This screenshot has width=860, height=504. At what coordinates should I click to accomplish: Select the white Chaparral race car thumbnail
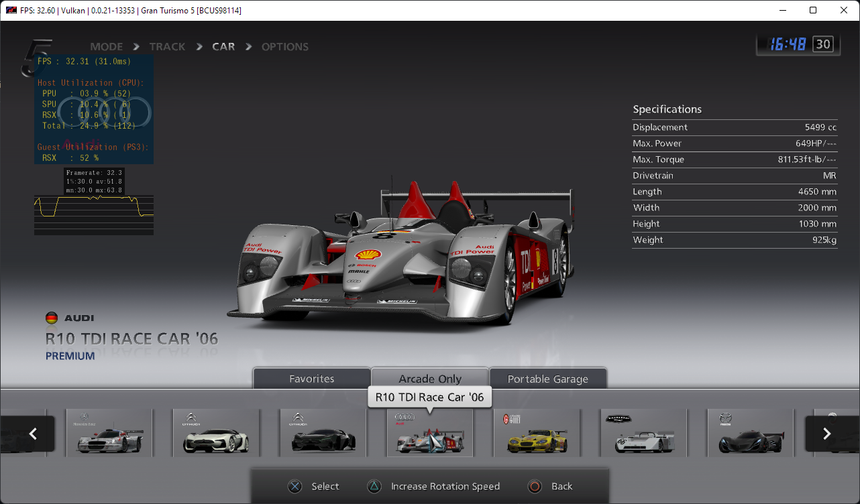pyautogui.click(x=644, y=433)
